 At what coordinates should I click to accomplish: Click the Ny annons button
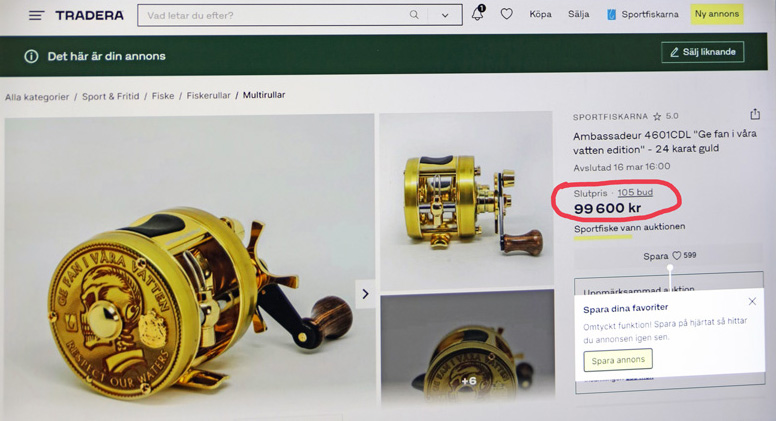pos(717,14)
